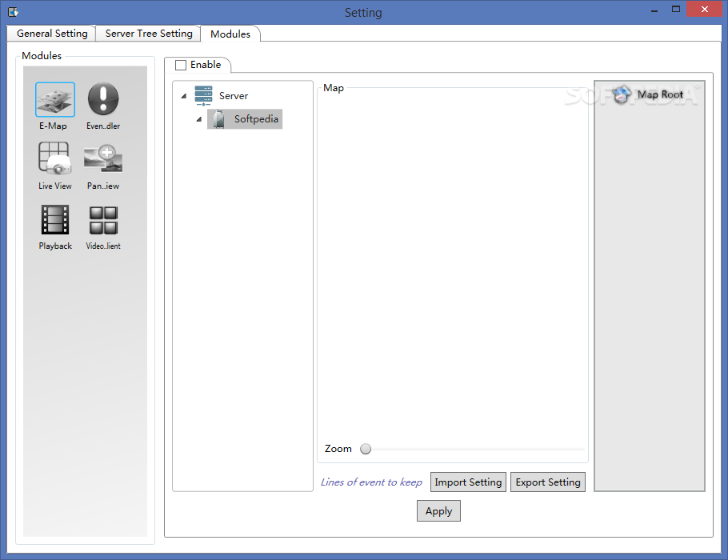
Task: Select the Map Root entry label
Action: [x=660, y=94]
